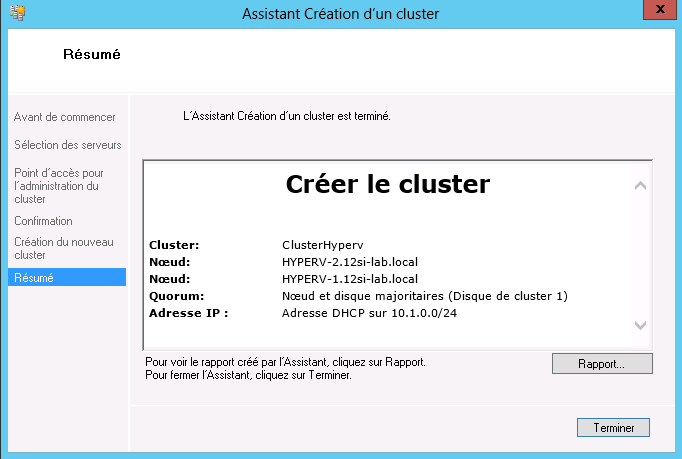Click the Adresse IP : label
The width and height of the screenshot is (682, 459).
pos(189,313)
